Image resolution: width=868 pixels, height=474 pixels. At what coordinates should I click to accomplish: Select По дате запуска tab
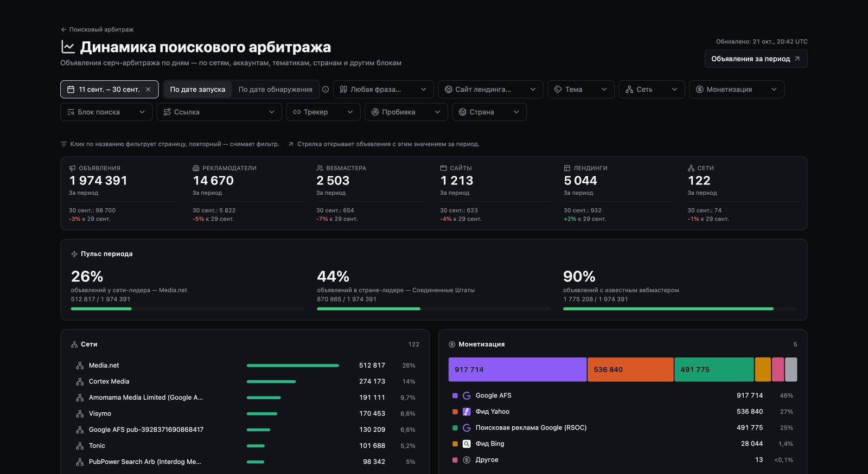point(197,89)
